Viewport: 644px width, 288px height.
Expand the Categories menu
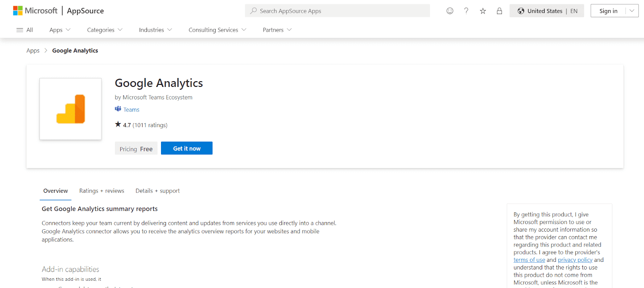coord(105,30)
